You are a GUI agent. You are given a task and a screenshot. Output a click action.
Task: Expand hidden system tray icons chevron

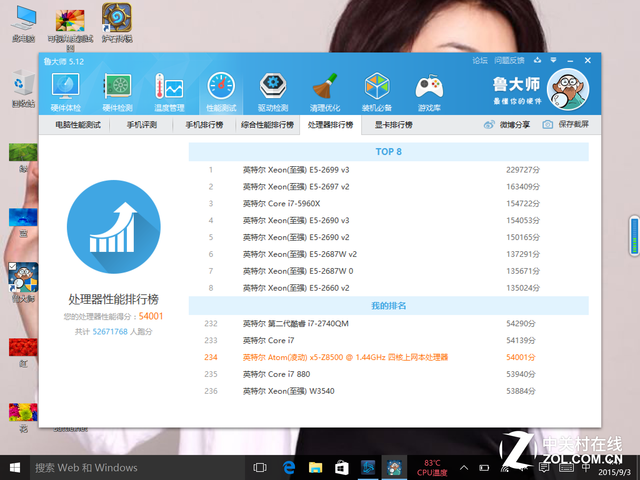click(464, 468)
